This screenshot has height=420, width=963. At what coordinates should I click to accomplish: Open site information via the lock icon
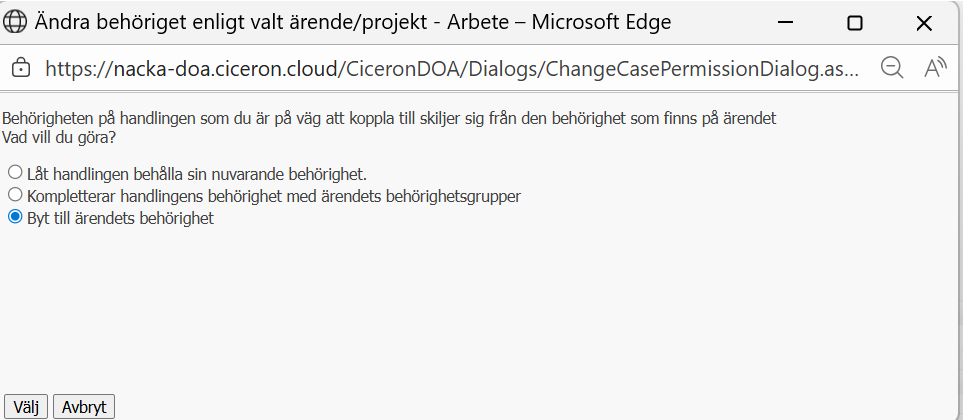point(20,69)
